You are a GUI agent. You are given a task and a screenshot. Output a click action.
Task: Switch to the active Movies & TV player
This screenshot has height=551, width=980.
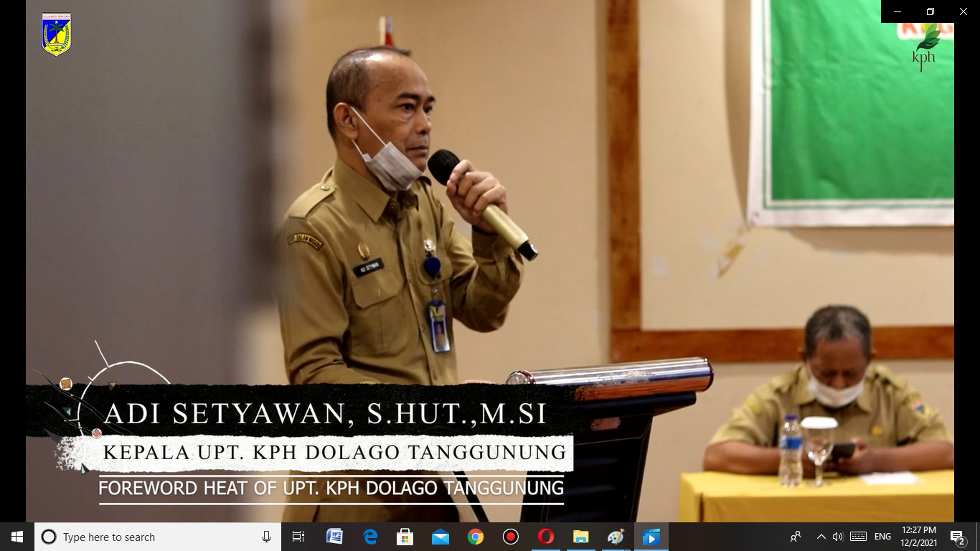pos(651,537)
